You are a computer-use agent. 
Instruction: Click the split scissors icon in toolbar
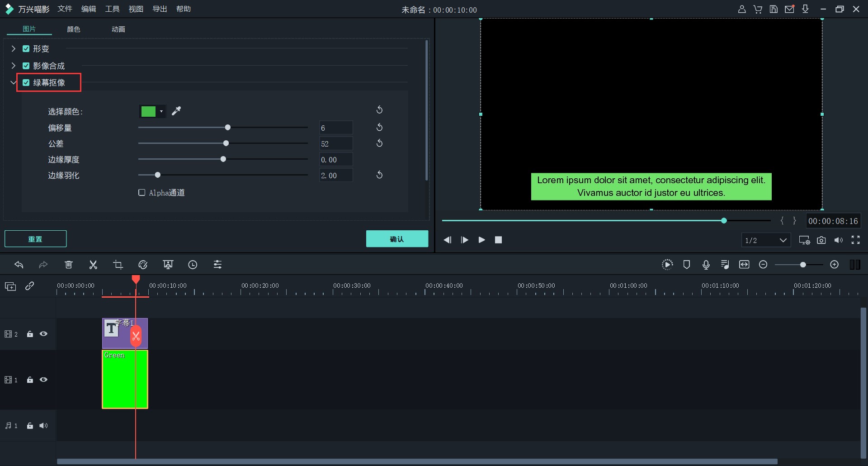93,265
